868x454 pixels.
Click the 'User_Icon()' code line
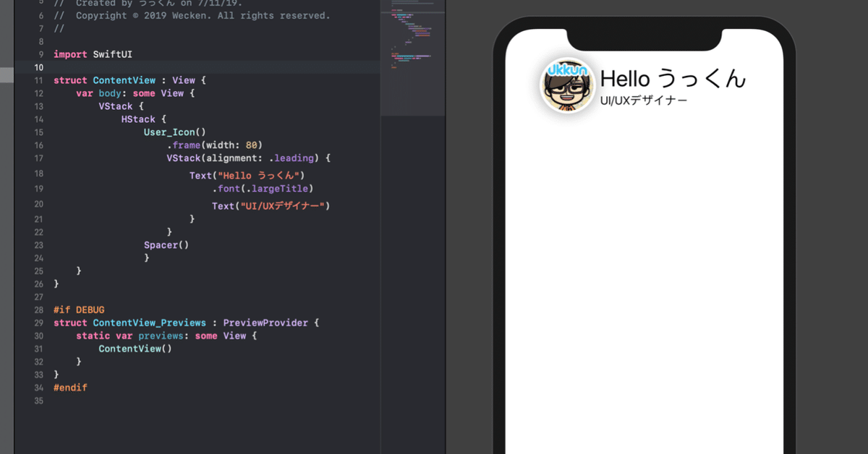pyautogui.click(x=175, y=132)
